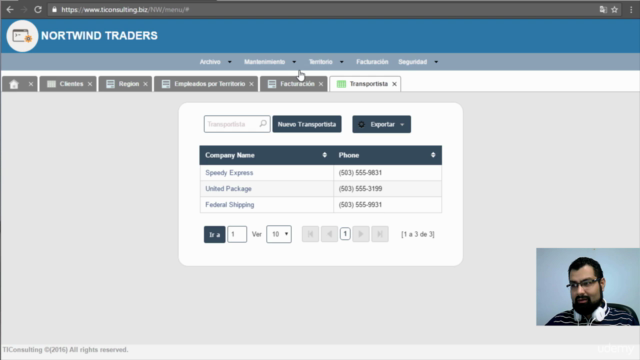Click the translate page icon in the address bar
The image size is (640, 360).
pyautogui.click(x=603, y=9)
